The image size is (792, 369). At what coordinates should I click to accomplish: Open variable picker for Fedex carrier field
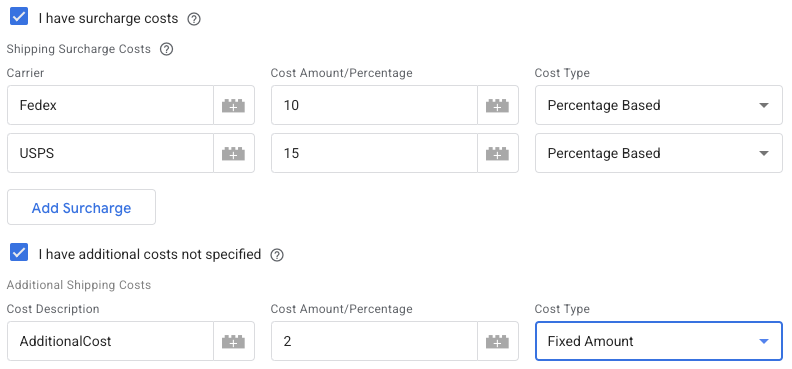(234, 105)
